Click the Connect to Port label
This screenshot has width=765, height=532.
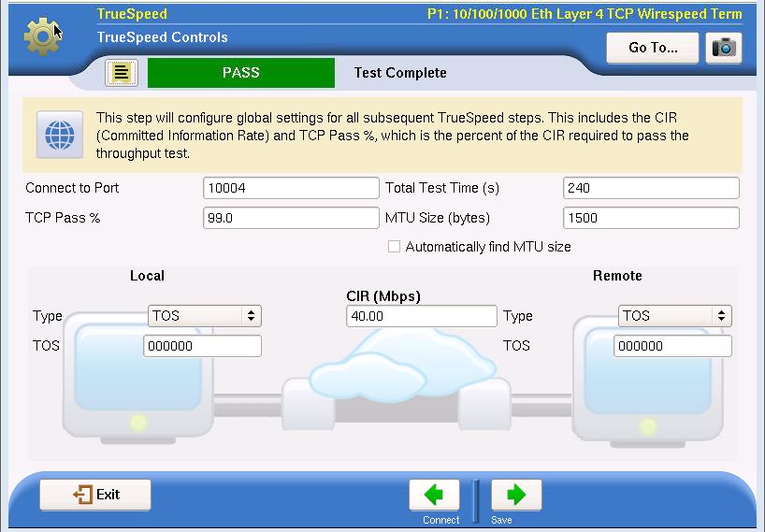click(x=72, y=188)
